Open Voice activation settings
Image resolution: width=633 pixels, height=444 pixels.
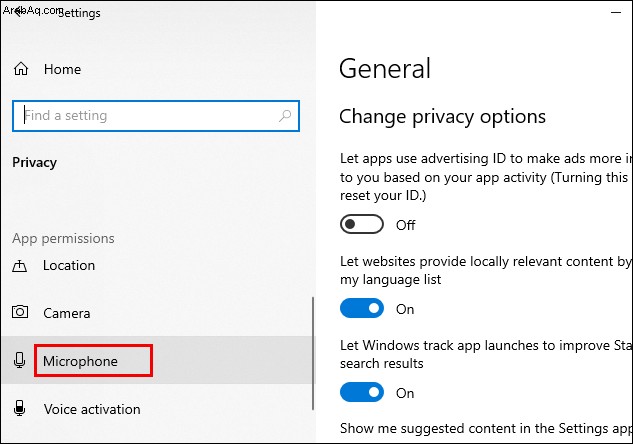point(92,409)
